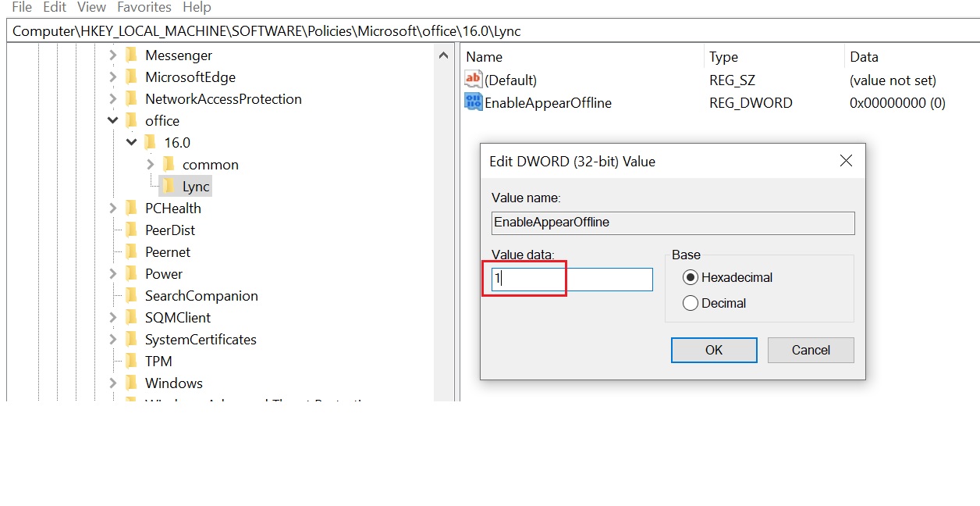Expand the common subkey node
This screenshot has width=980, height=506.
(150, 164)
